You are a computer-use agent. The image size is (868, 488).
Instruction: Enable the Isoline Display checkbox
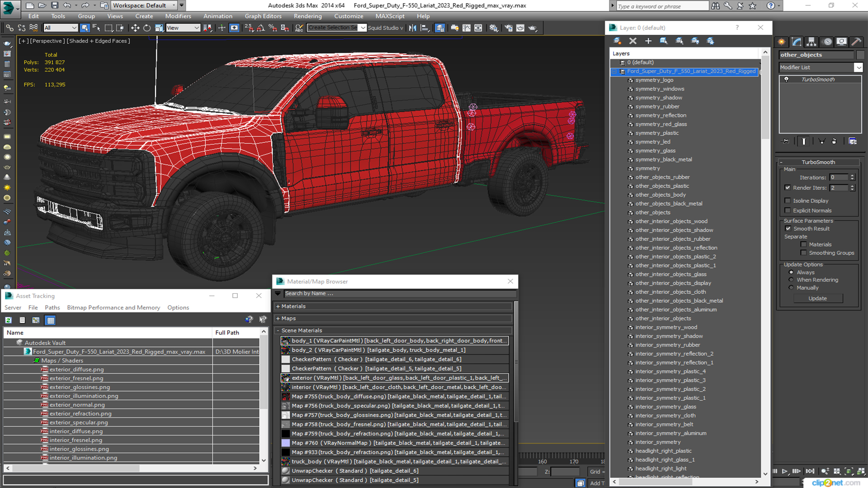788,201
